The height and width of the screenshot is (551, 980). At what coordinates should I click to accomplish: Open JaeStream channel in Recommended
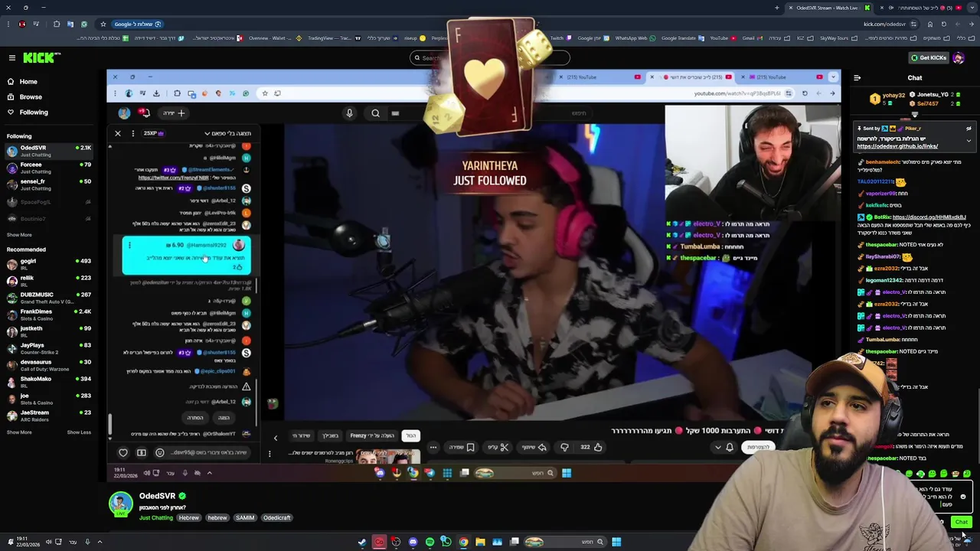point(49,416)
